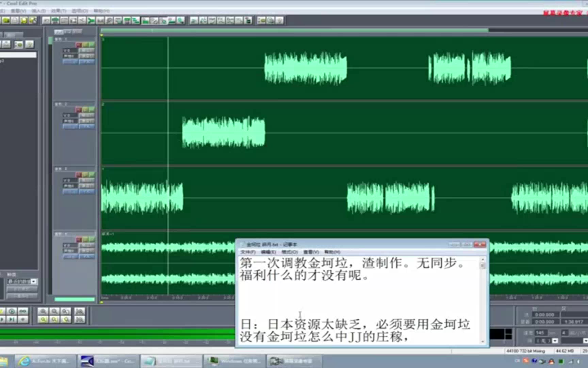Click the yellow vertical zoom-in magnifier
Image resolution: width=588 pixels, height=368 pixels.
pos(43,319)
